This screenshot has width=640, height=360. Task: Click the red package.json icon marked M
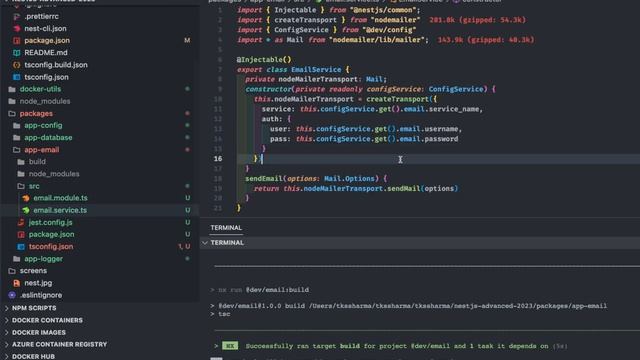coord(17,40)
